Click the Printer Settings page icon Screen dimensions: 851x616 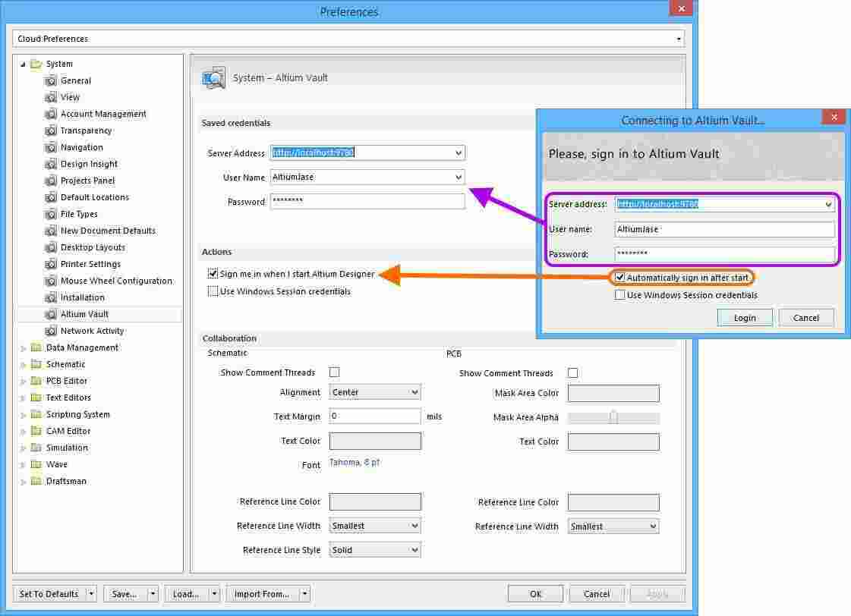(51, 264)
